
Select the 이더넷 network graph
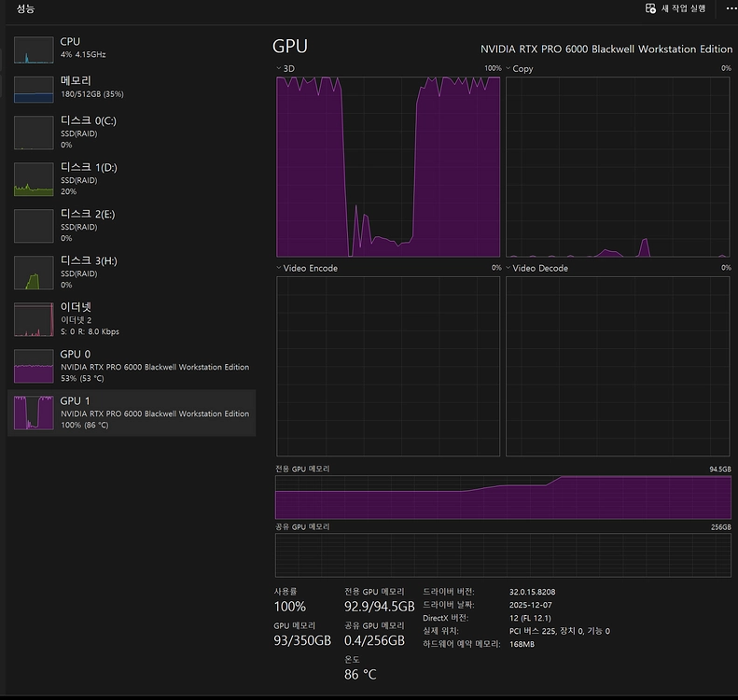click(x=34, y=319)
